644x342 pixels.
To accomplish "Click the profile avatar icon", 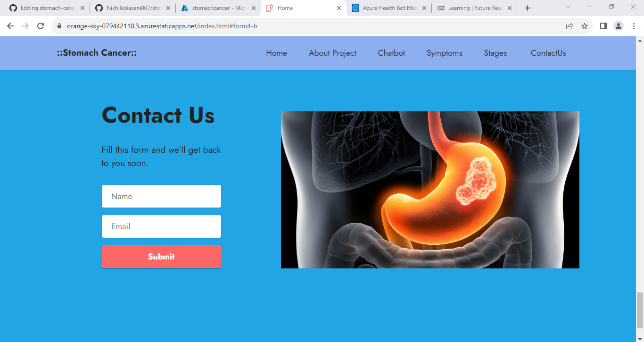I will click(x=619, y=26).
